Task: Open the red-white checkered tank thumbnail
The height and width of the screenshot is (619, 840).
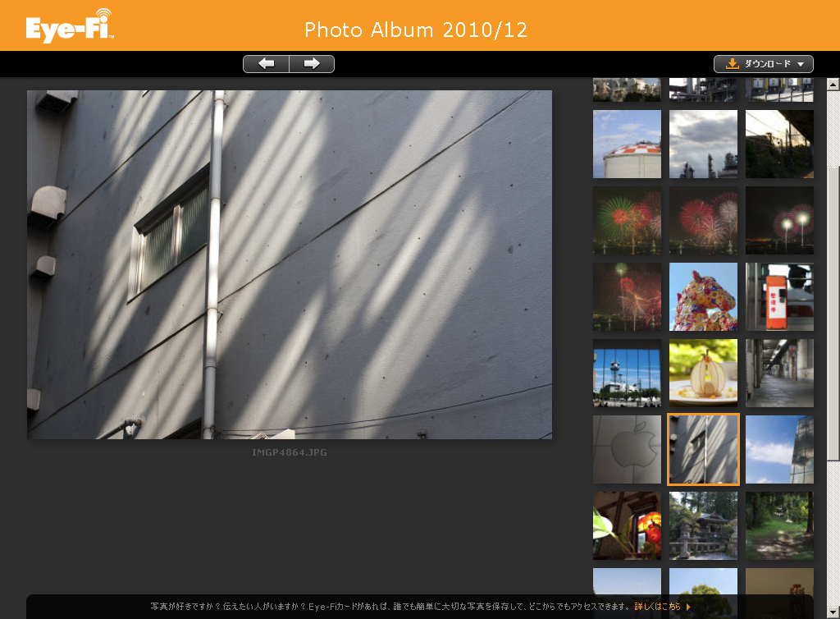Action: 627,144
